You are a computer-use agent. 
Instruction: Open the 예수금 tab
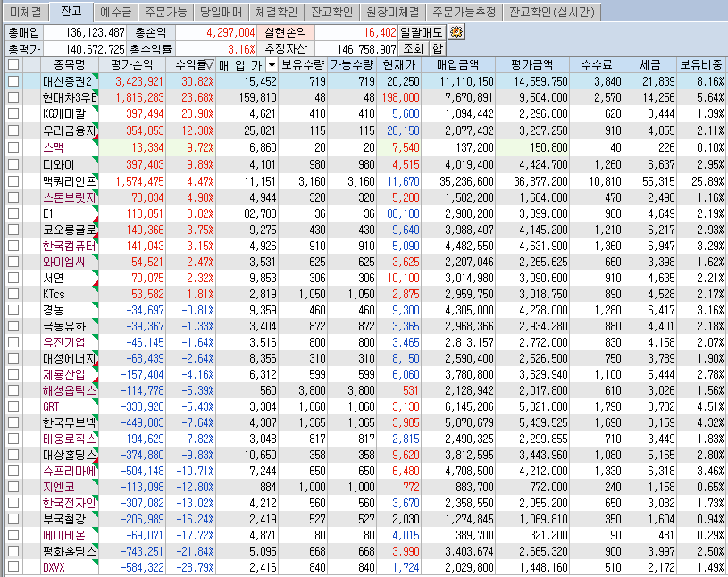116,12
